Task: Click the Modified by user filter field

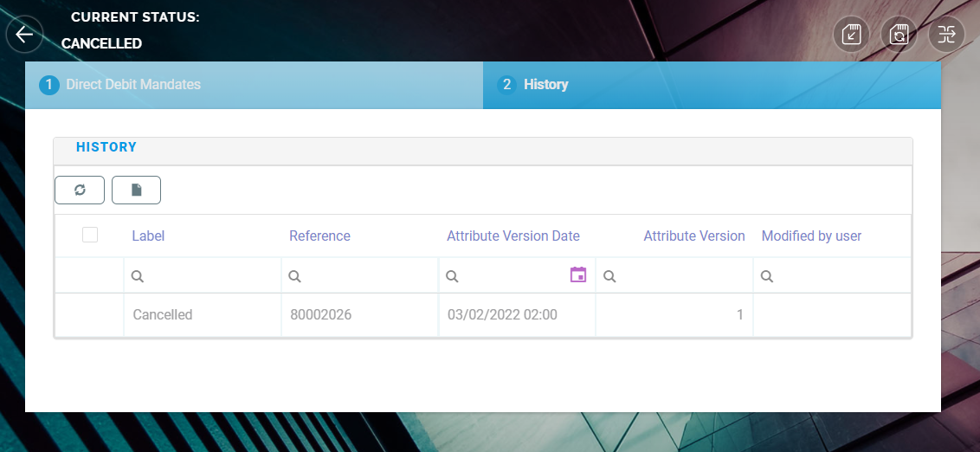Action: 838,276
